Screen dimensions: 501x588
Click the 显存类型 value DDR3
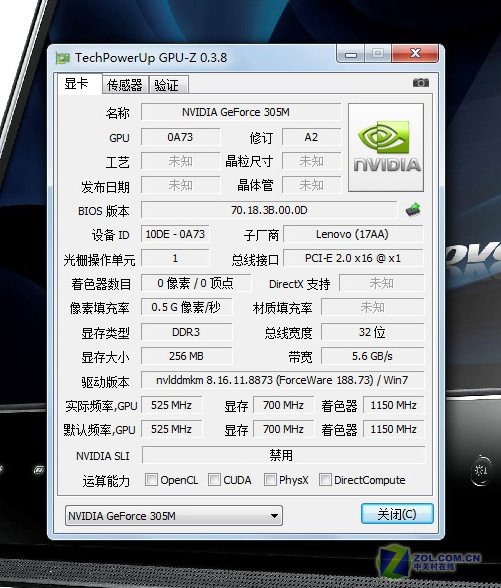pyautogui.click(x=186, y=332)
